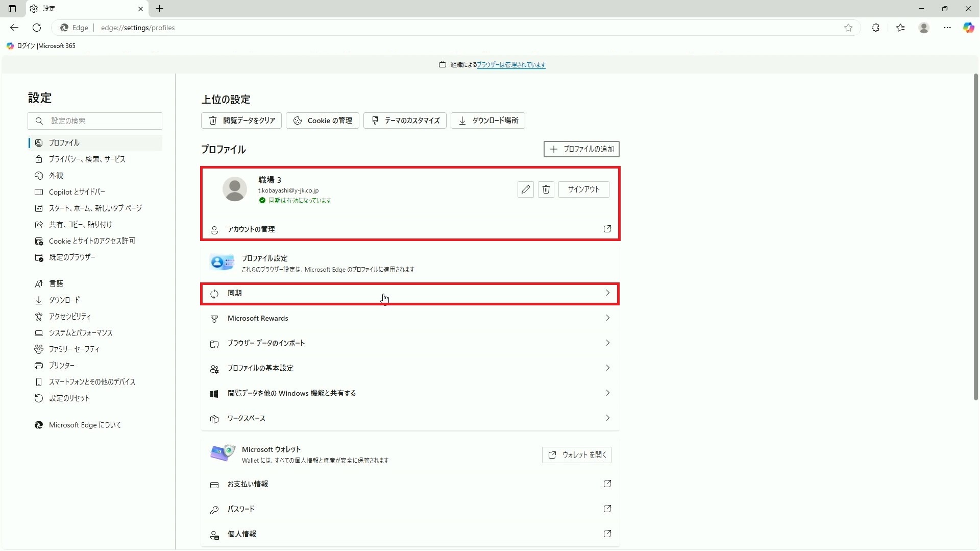Select プライバシー、検索、サービス in sidebar
The height and width of the screenshot is (551, 980).
point(87,159)
